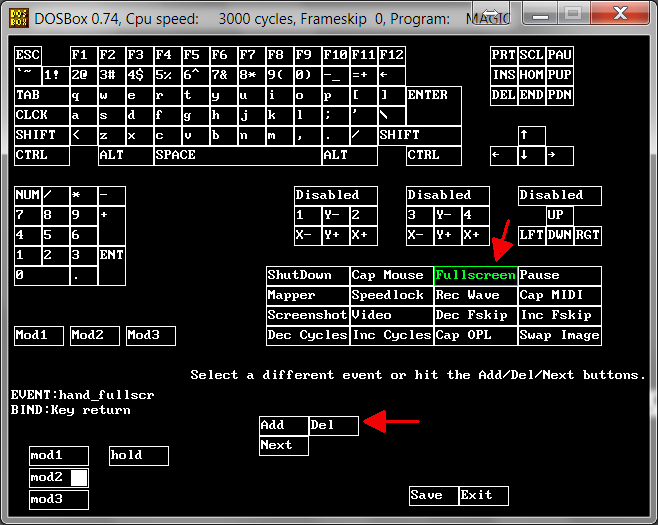This screenshot has height=525, width=658.
Task: Select the Pause event
Action: (x=560, y=276)
